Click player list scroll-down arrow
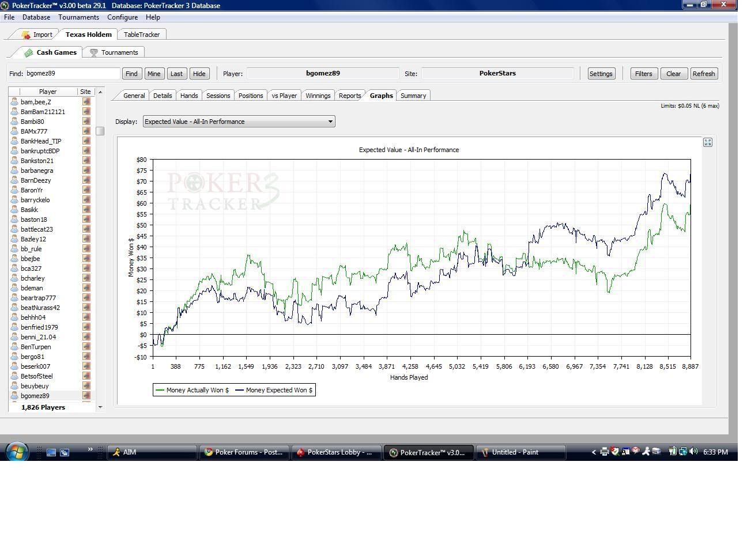 coord(100,407)
